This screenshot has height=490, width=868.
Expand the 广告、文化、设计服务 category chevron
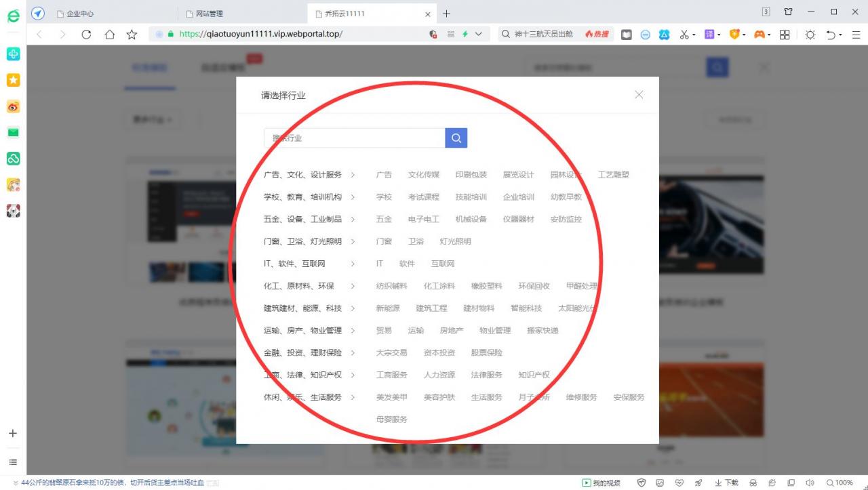[x=353, y=174]
